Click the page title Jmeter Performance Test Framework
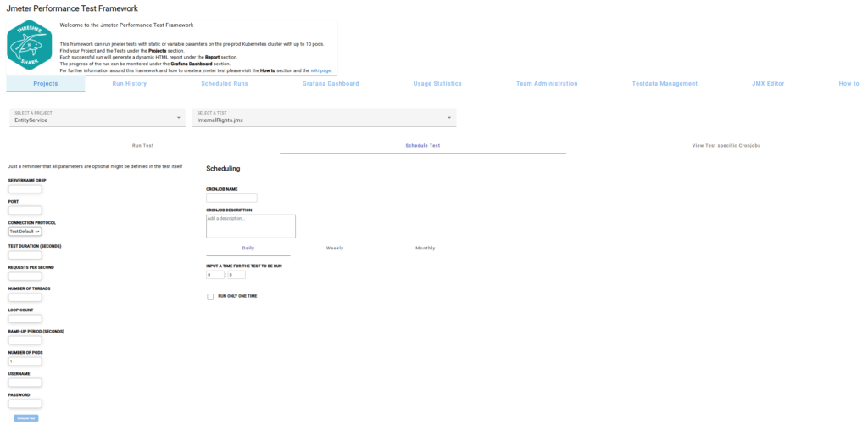The image size is (868, 425). (72, 8)
